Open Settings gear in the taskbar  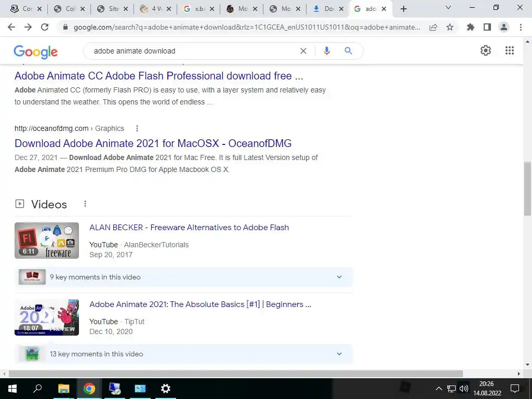[165, 389]
